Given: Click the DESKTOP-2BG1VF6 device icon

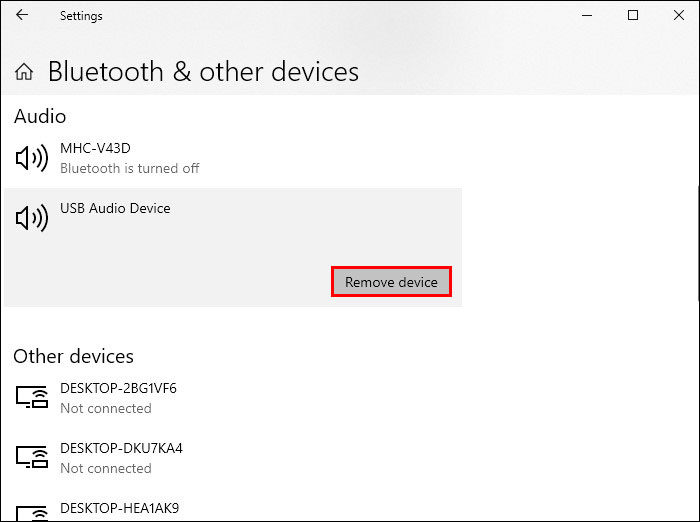Looking at the screenshot, I should pyautogui.click(x=32, y=398).
